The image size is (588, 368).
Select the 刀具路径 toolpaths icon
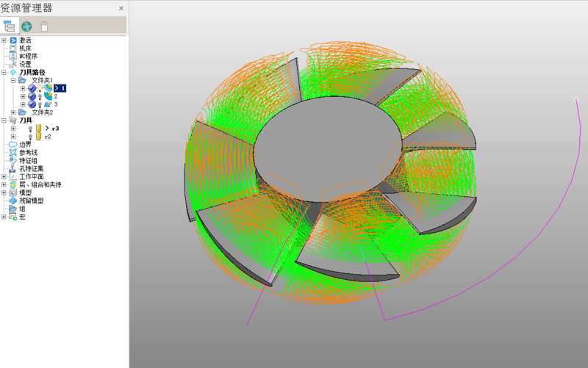pos(13,72)
